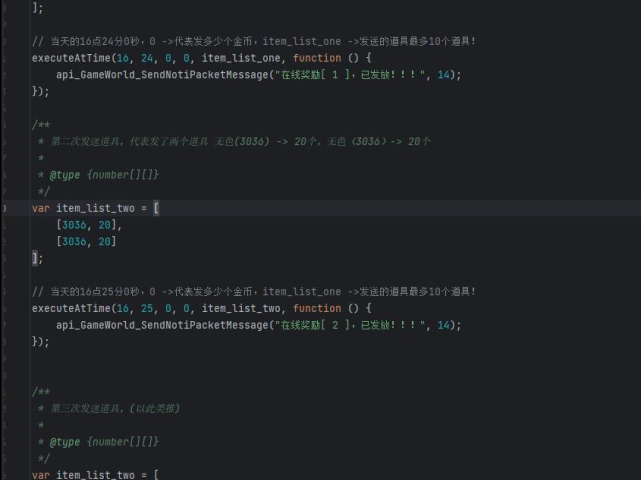
Task: Click the first executeAtTime call with 16, 24
Action: 70,58
